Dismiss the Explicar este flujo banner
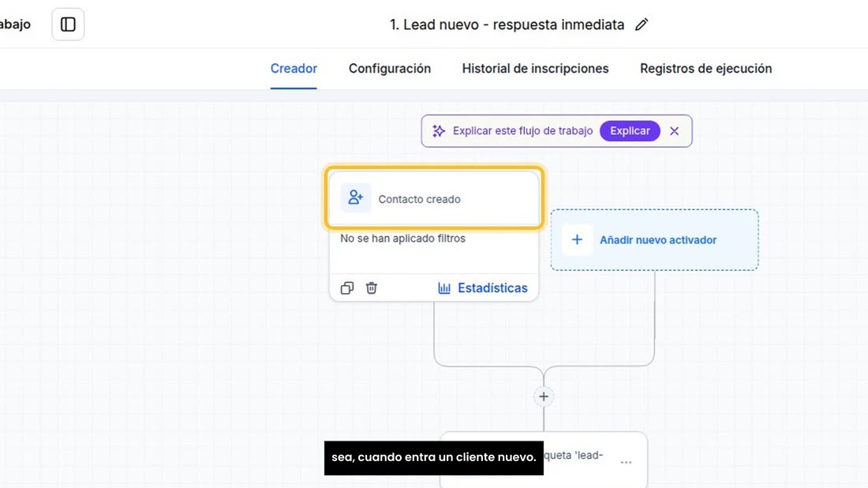Viewport: 868px width, 488px height. tap(674, 131)
